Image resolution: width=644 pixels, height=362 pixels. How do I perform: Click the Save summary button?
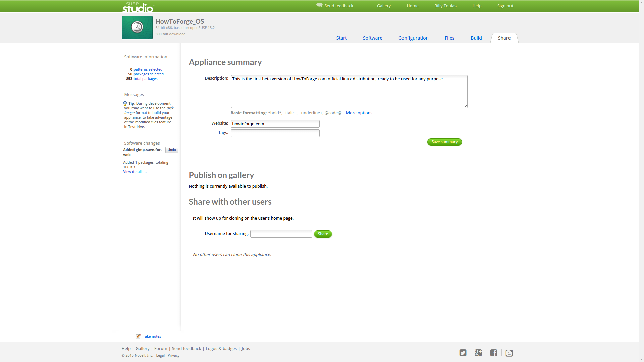(x=444, y=142)
